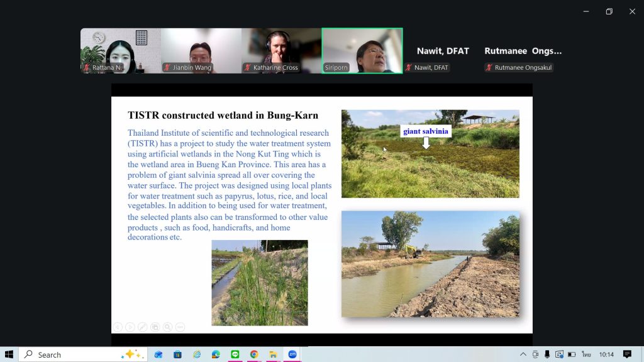Restore down the Zoom window
This screenshot has height=362, width=644.
tap(609, 11)
